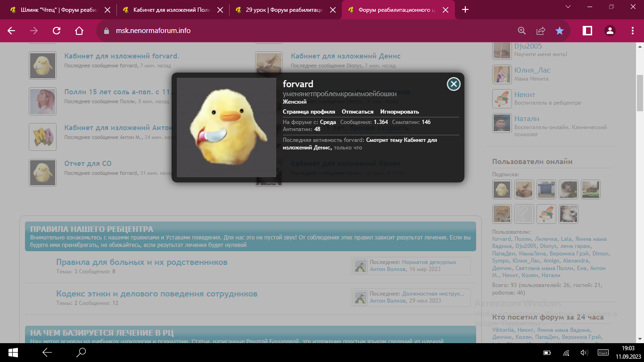Close the forvard profile popup
This screenshot has width=644, height=362.
point(453,84)
